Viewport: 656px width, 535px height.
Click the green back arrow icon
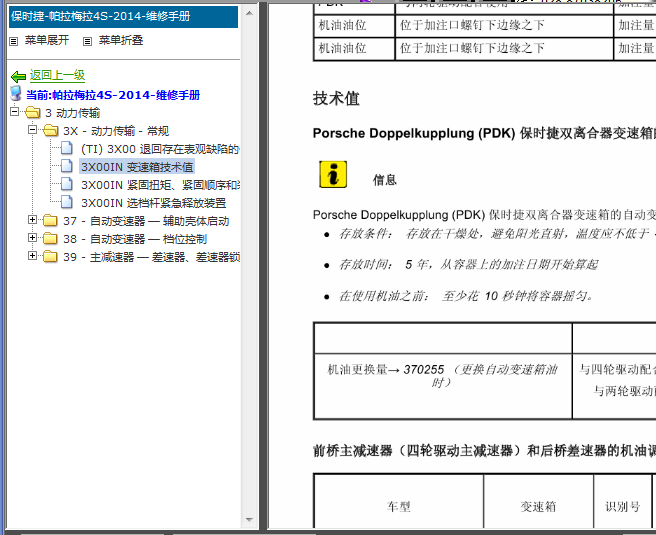[18, 77]
